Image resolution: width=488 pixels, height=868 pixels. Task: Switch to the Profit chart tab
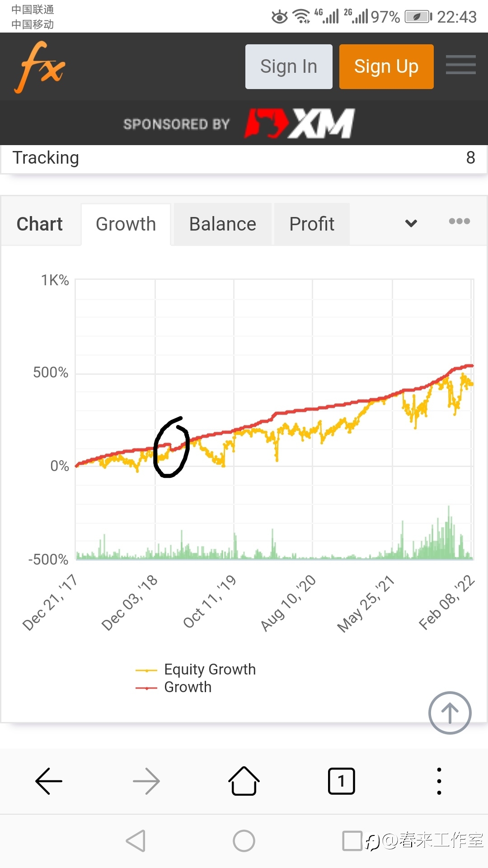pos(312,224)
